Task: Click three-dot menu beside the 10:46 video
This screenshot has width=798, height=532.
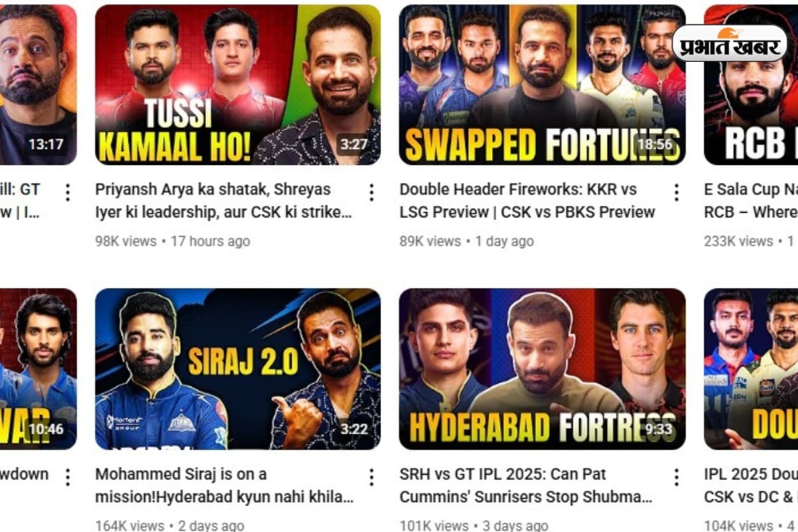Action: (67, 477)
